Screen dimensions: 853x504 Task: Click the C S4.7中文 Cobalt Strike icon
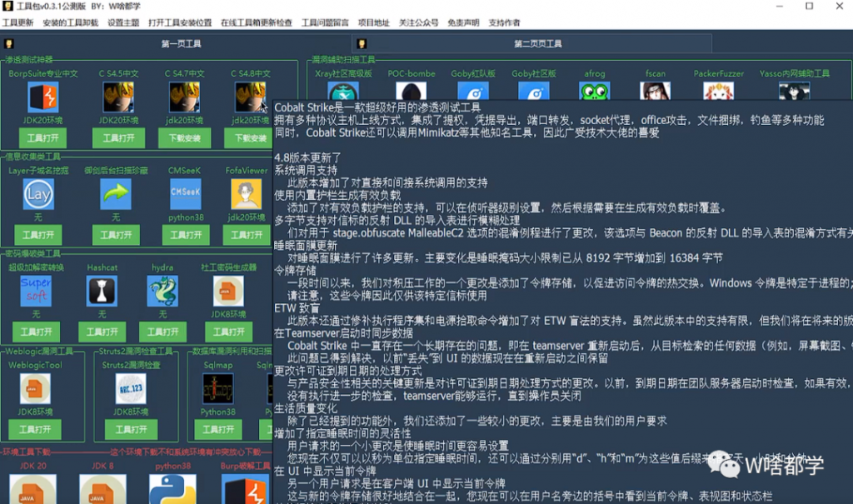click(184, 97)
